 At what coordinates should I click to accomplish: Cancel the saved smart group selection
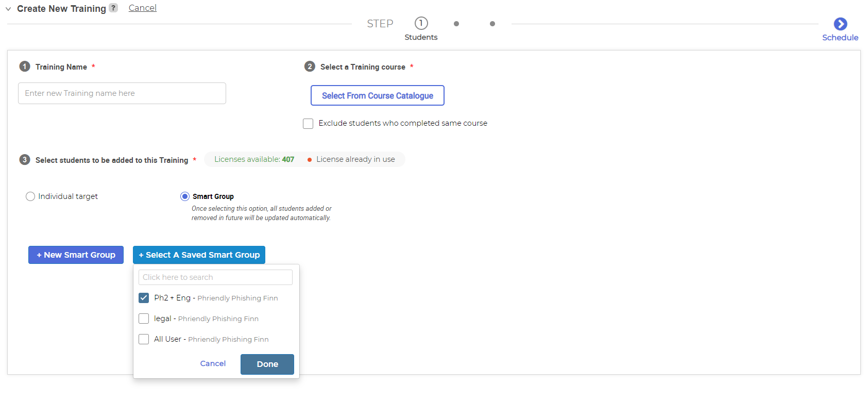[213, 363]
